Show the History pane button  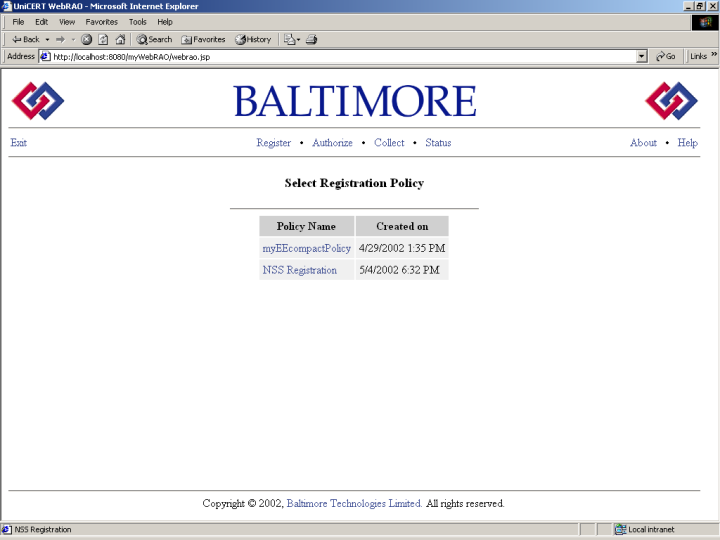253,39
